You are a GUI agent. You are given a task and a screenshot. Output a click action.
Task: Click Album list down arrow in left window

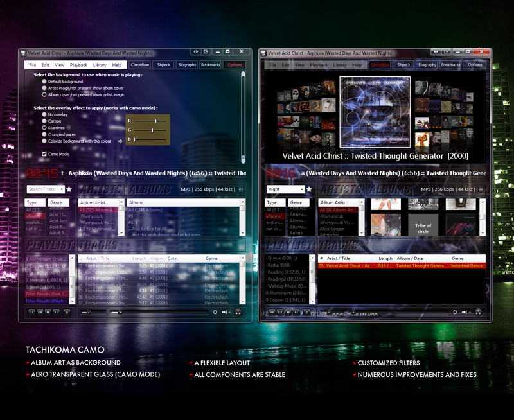click(243, 233)
